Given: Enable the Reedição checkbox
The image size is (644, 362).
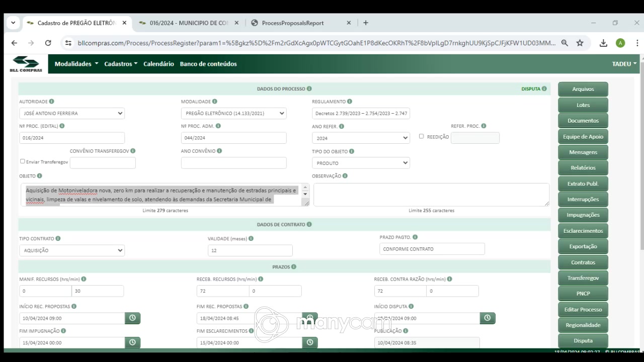Looking at the screenshot, I should pos(422,136).
